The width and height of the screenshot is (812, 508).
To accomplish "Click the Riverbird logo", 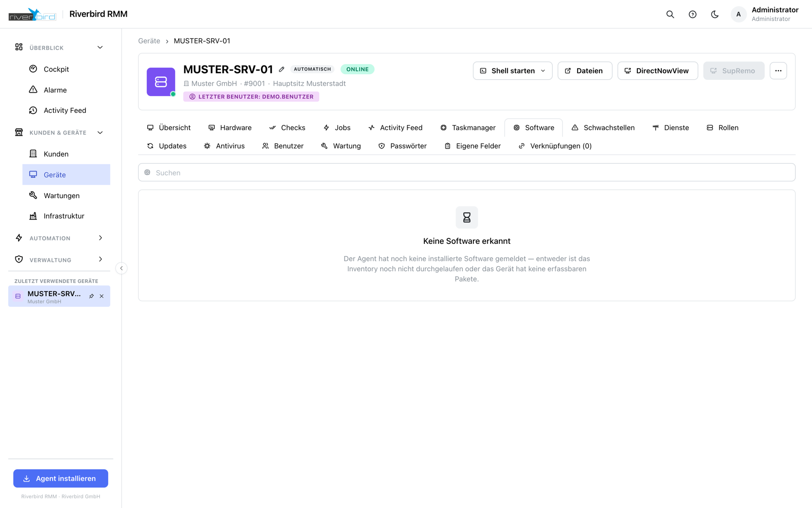I will [32, 14].
